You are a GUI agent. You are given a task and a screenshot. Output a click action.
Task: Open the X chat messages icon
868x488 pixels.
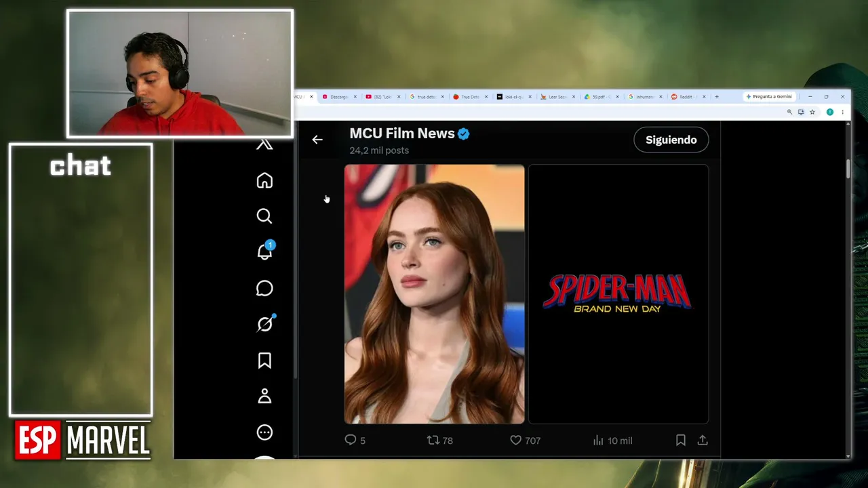point(264,288)
